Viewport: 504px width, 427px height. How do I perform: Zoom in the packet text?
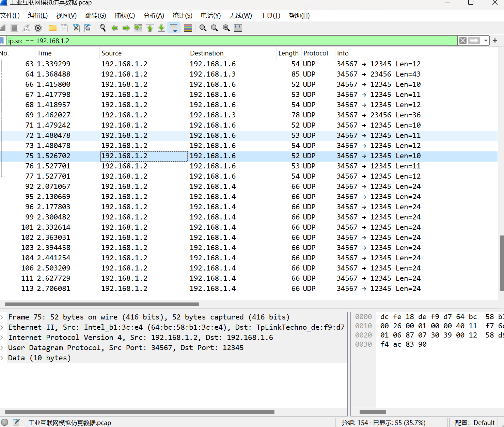pyautogui.click(x=203, y=28)
